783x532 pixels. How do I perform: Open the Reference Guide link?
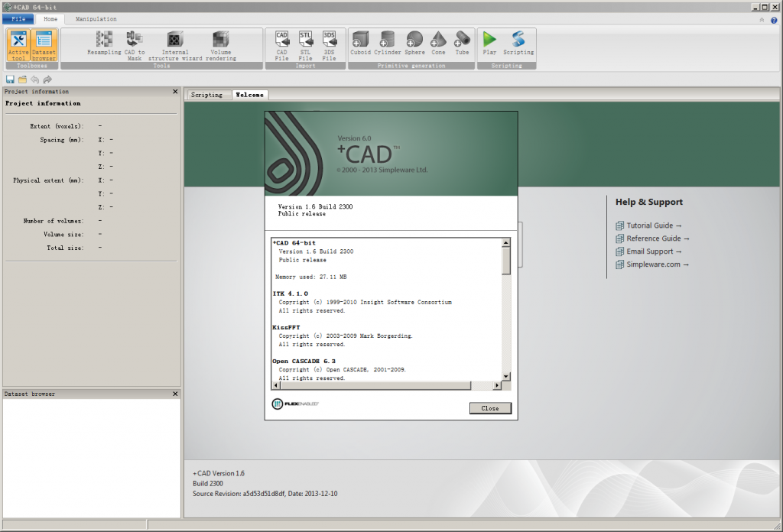click(x=653, y=238)
